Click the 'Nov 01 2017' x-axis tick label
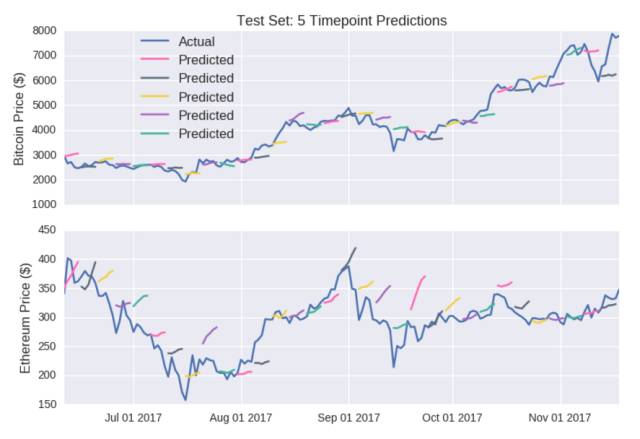Screen dimensions: 640x439 pos(560,418)
